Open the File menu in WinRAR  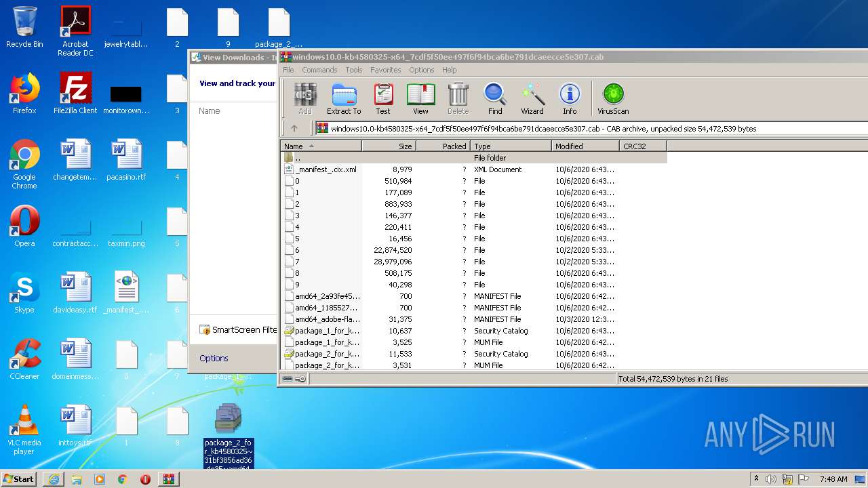tap(288, 70)
